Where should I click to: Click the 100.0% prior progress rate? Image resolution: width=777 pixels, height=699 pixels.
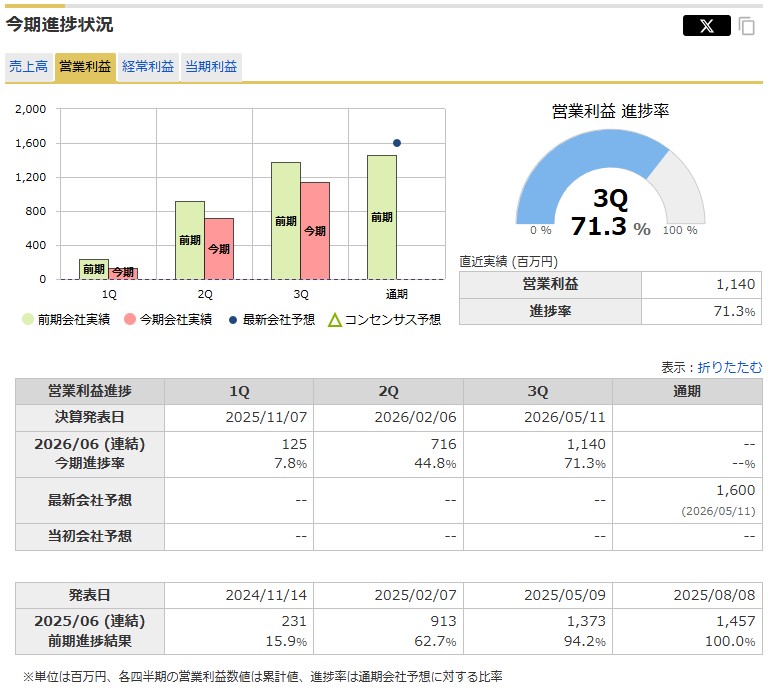point(730,642)
